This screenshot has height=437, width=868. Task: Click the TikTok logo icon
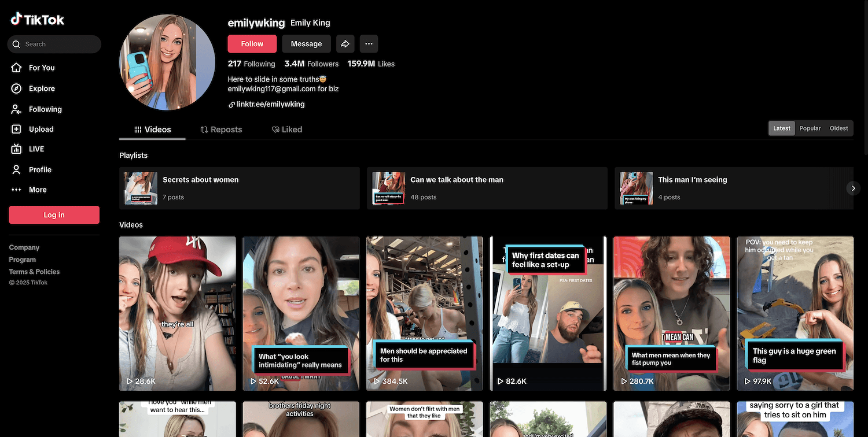(16, 19)
